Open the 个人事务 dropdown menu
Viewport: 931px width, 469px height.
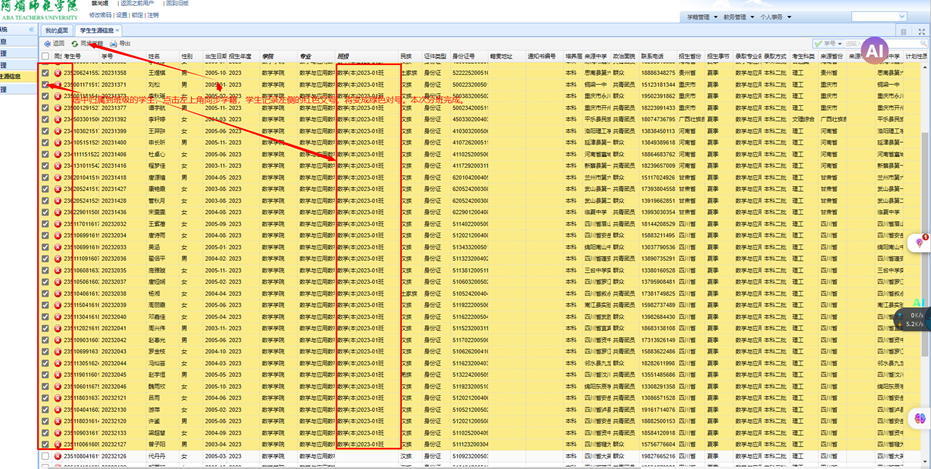(x=775, y=17)
